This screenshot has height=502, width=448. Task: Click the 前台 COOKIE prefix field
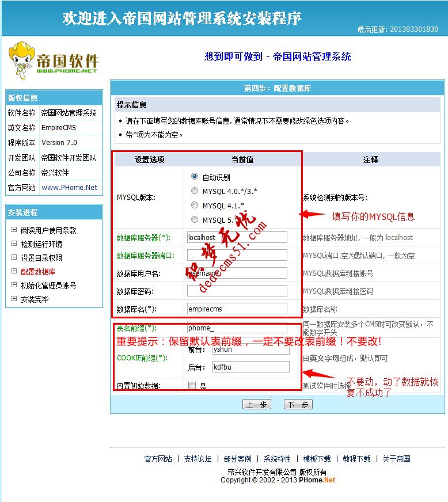(x=251, y=349)
